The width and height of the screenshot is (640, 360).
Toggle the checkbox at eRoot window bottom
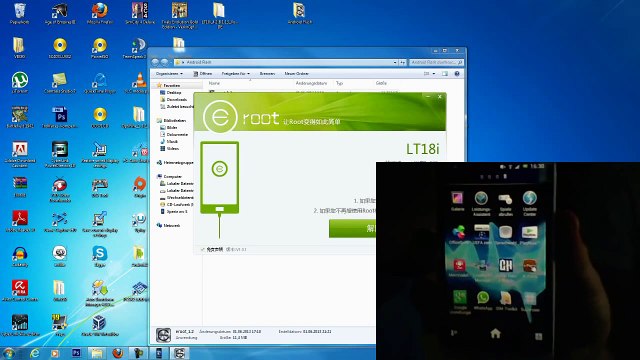coord(202,249)
